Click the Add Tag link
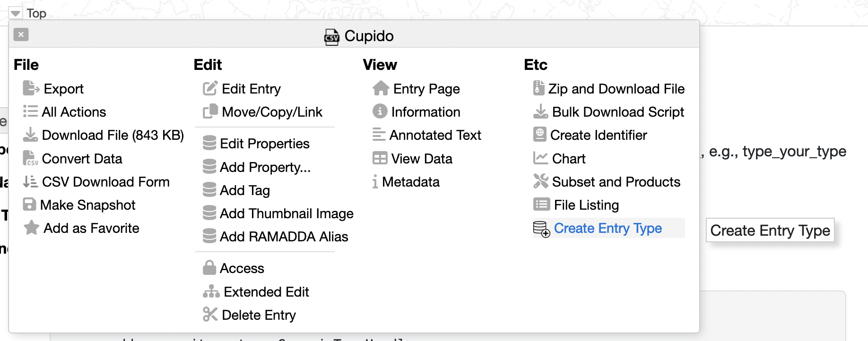 coord(244,190)
